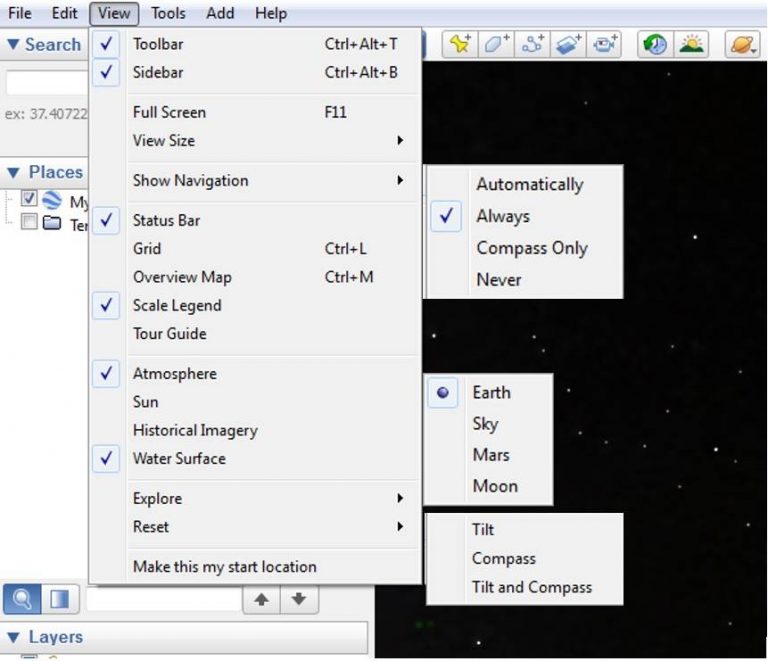Click the globe icon in Places
Image resolution: width=768 pixels, height=661 pixels.
click(x=52, y=200)
